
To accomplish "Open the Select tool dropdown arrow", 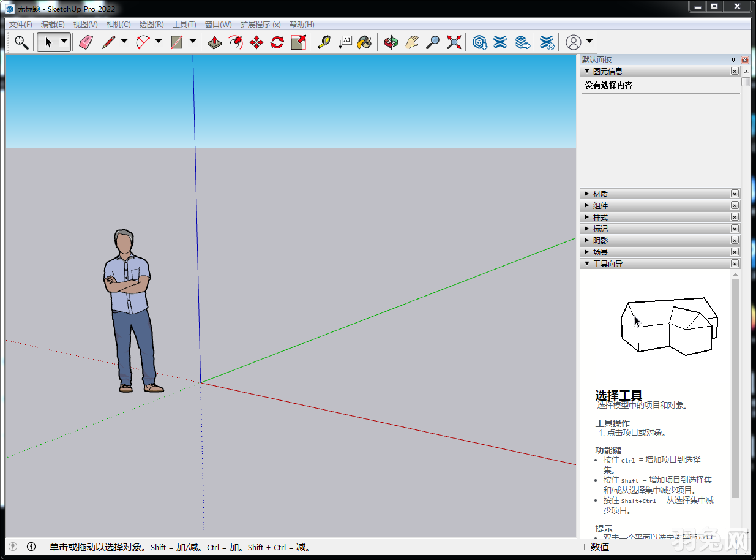I will (x=63, y=42).
